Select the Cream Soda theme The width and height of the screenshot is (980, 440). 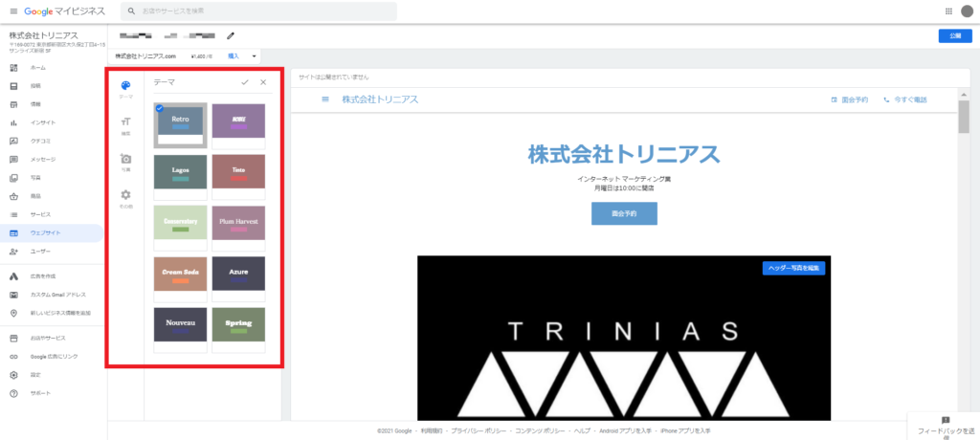pyautogui.click(x=181, y=278)
